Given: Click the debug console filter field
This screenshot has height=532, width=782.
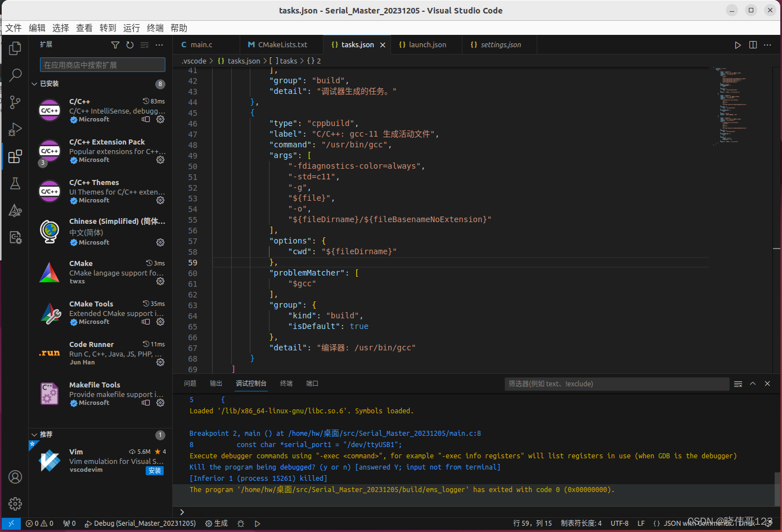Looking at the screenshot, I should coord(617,384).
